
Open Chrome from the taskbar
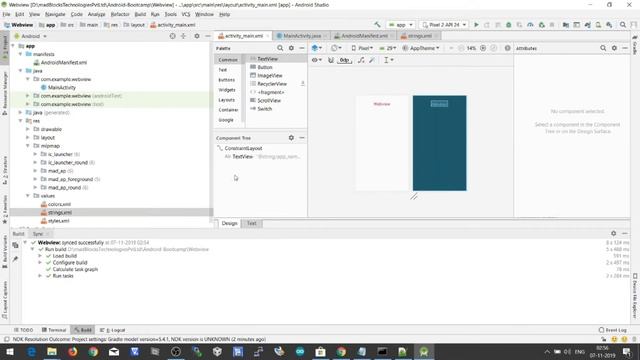93,351
